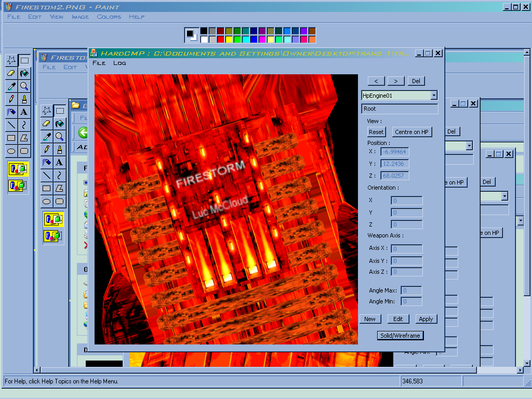Image resolution: width=532 pixels, height=399 pixels.
Task: Select the Text tool in leftmost toolbox
Action: (24, 112)
